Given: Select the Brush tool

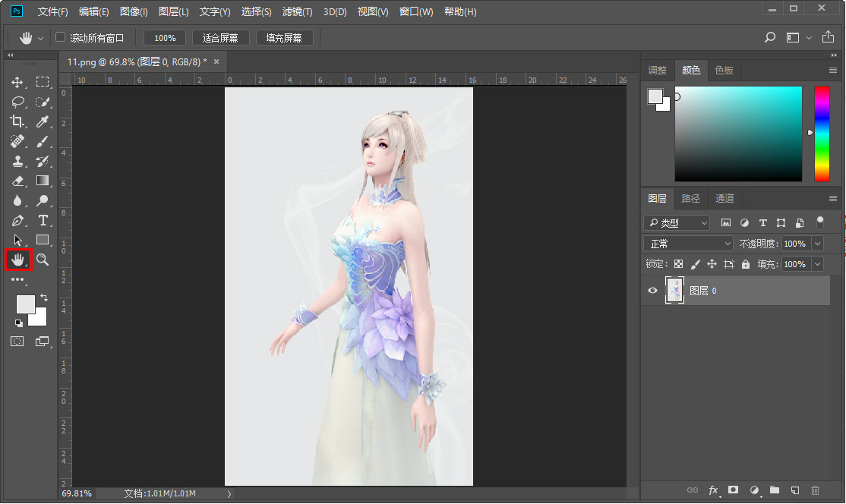Looking at the screenshot, I should tap(43, 141).
